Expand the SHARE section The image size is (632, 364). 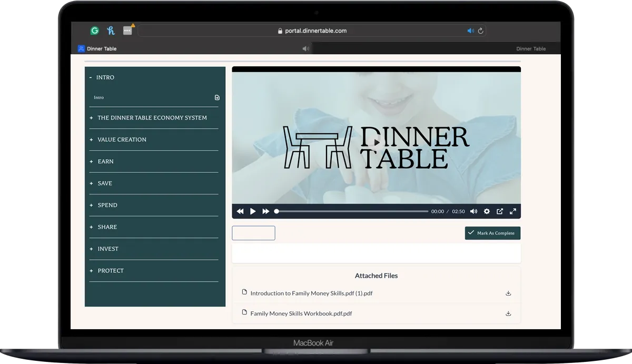click(x=154, y=227)
